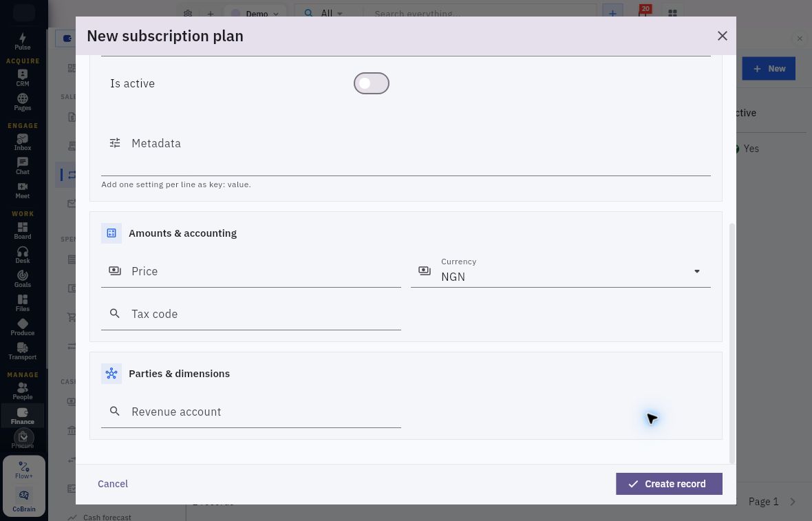Click the blue plus button in top bar
This screenshot has width=812, height=521.
coord(612,14)
